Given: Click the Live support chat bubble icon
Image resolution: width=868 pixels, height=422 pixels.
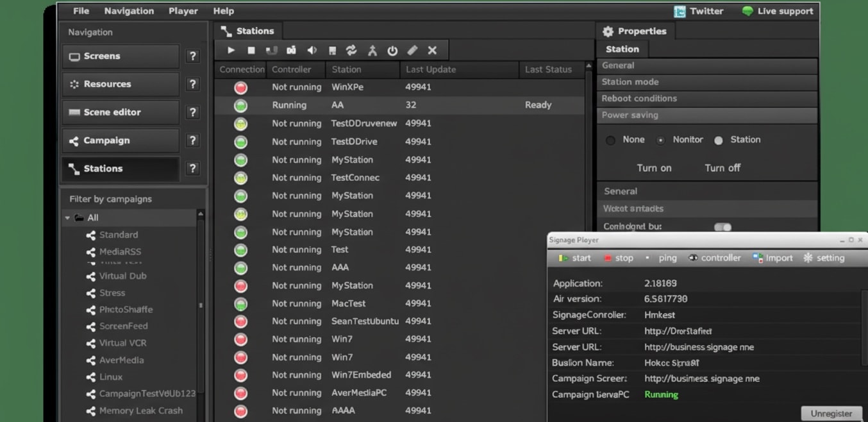Looking at the screenshot, I should coord(747,12).
